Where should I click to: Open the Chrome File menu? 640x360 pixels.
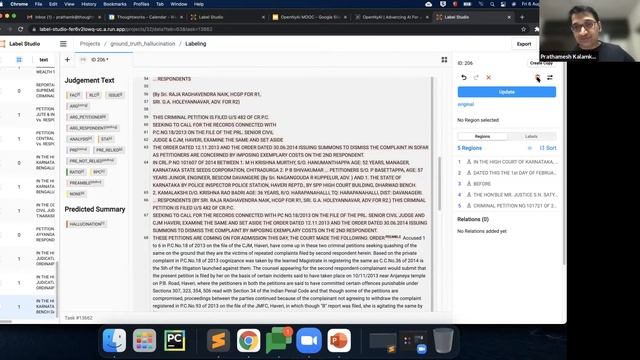click(x=38, y=4)
